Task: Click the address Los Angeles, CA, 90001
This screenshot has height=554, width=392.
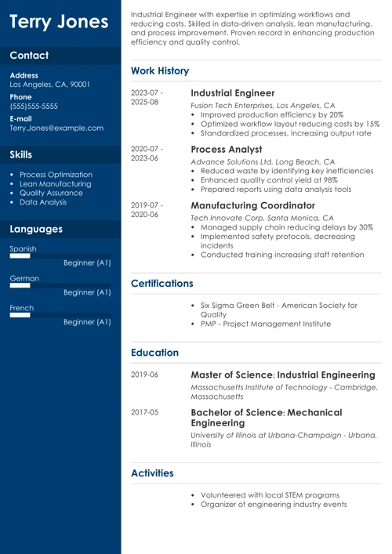Action: [50, 85]
